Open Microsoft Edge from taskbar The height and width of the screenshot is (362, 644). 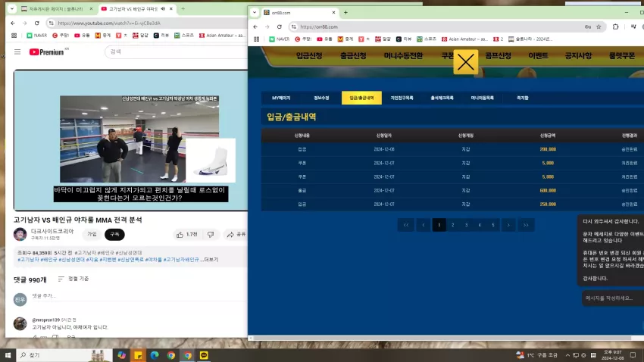[x=155, y=355]
